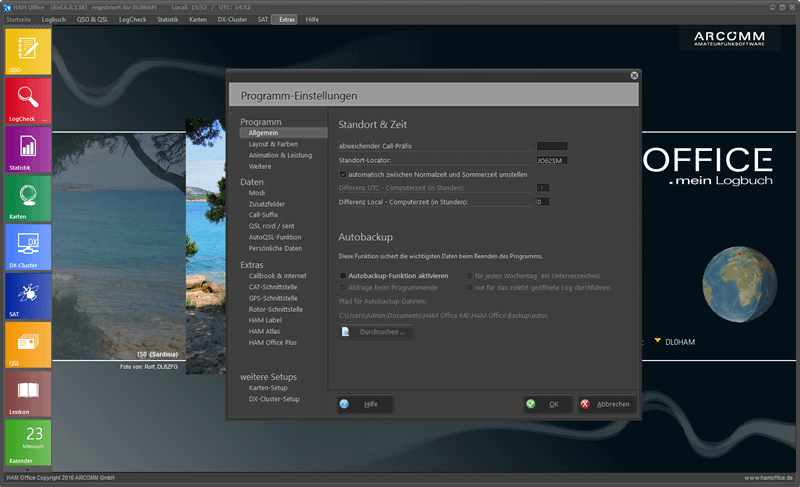Open the Hilfe menu in menu bar
This screenshot has width=800, height=487.
point(312,19)
